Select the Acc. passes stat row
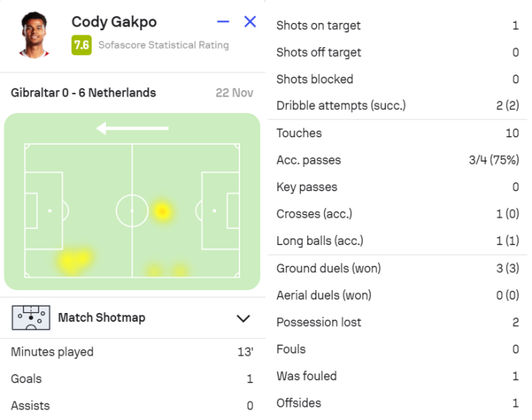532x420 pixels. [398, 160]
